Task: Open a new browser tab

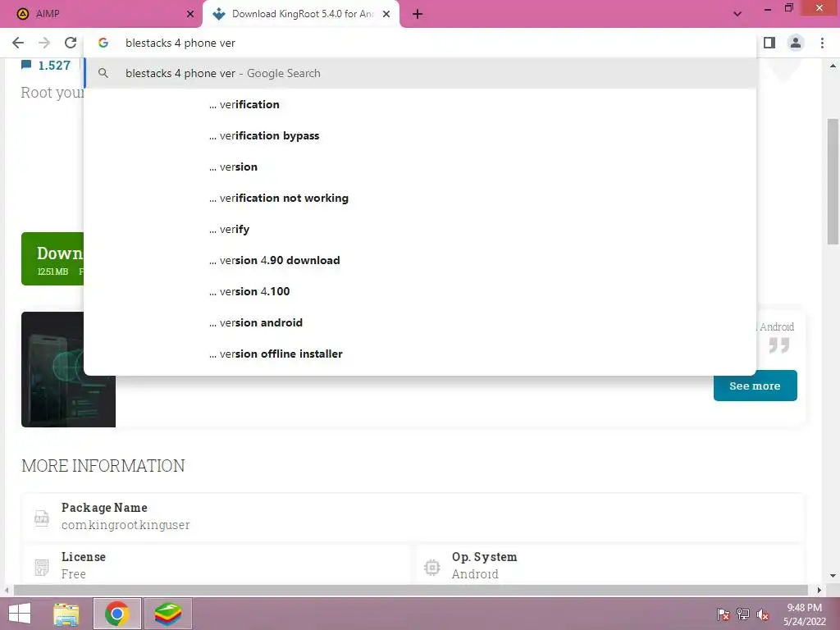Action: point(418,14)
